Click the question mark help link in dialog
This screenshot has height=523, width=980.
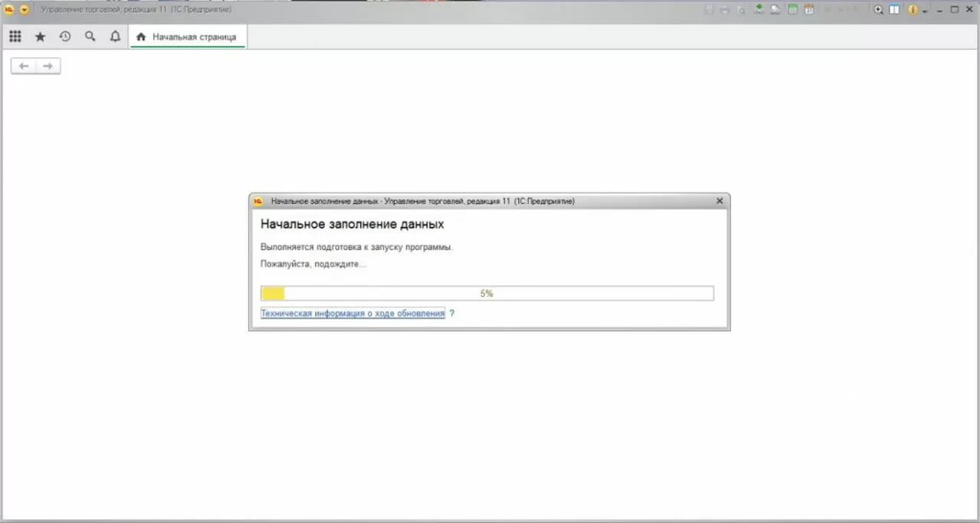click(452, 313)
